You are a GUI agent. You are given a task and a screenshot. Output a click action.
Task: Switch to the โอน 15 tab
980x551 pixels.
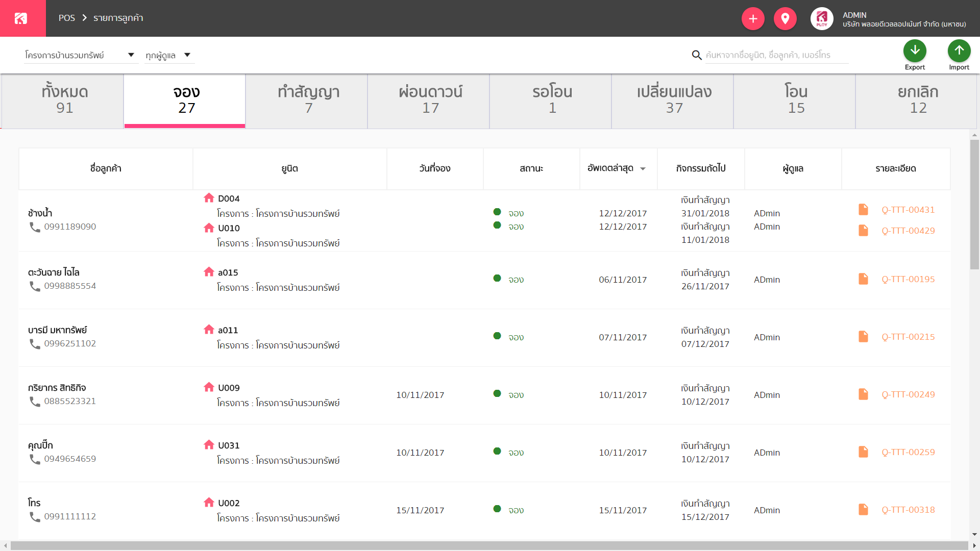(795, 101)
